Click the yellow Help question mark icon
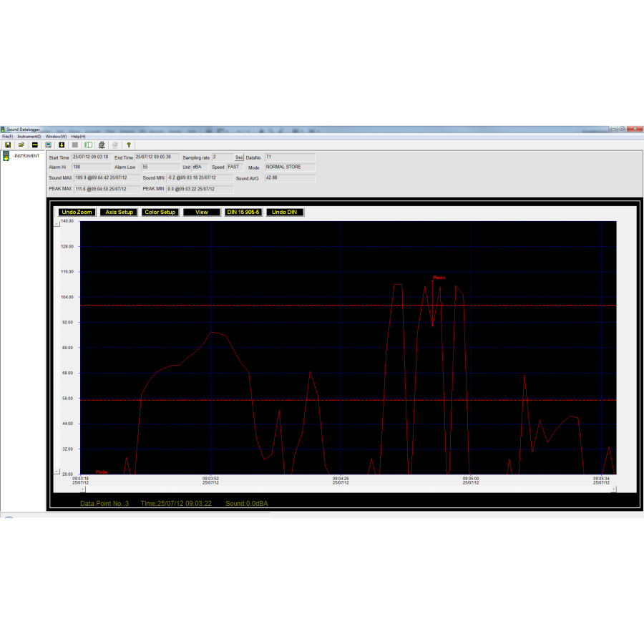Screen dimensions: 644x644 (x=129, y=145)
